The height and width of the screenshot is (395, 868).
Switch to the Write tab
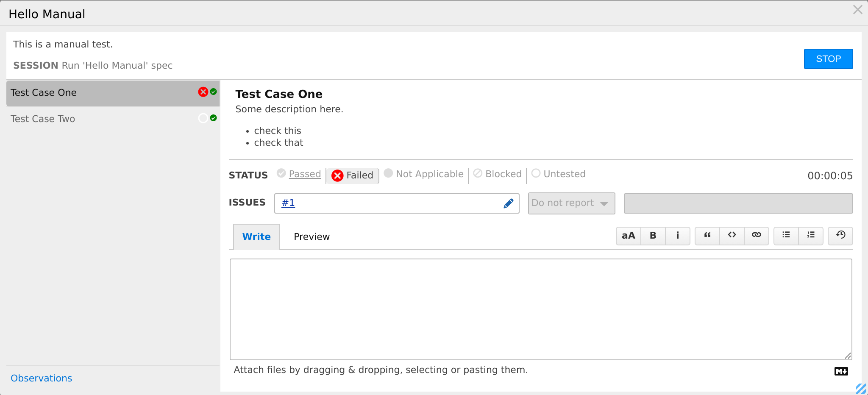tap(256, 237)
